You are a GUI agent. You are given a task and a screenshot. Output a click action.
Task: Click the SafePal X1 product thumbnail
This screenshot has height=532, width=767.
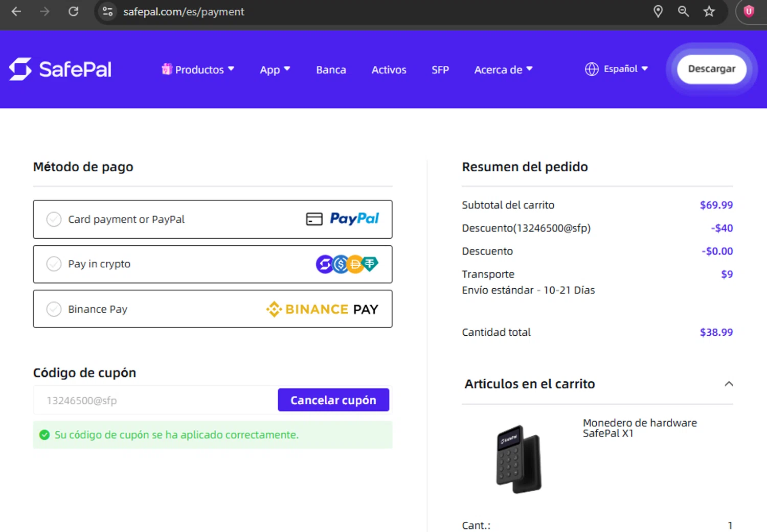point(519,458)
